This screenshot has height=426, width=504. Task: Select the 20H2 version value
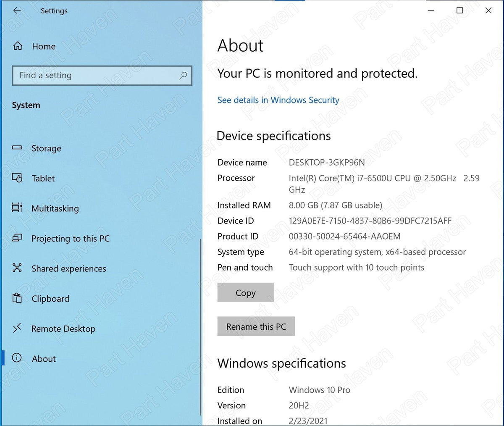[299, 405]
